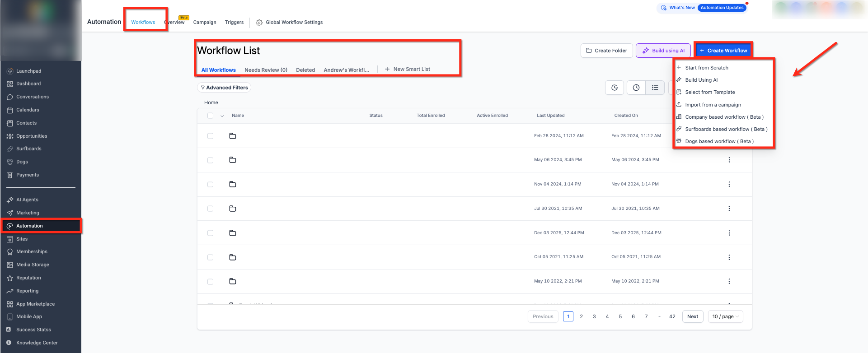The height and width of the screenshot is (353, 868).
Task: Click the Launchpad icon in sidebar
Action: click(10, 71)
